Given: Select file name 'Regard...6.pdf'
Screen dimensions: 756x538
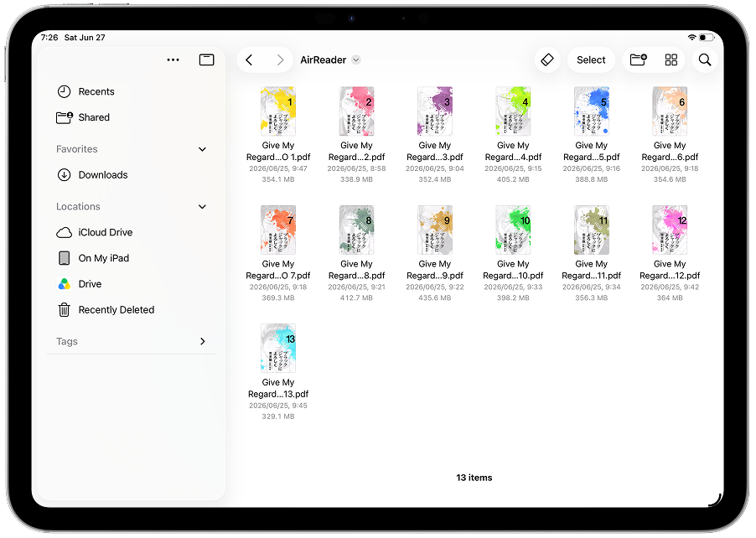Looking at the screenshot, I should point(670,158).
